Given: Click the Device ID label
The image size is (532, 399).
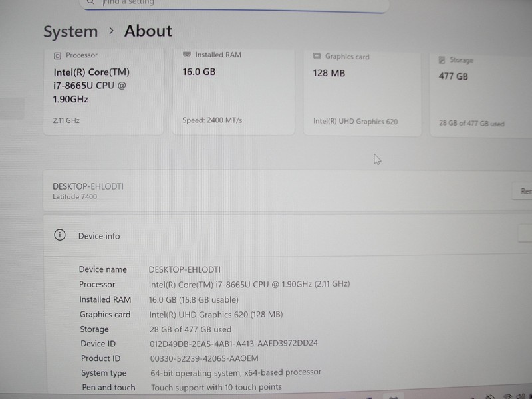Looking at the screenshot, I should (98, 344).
